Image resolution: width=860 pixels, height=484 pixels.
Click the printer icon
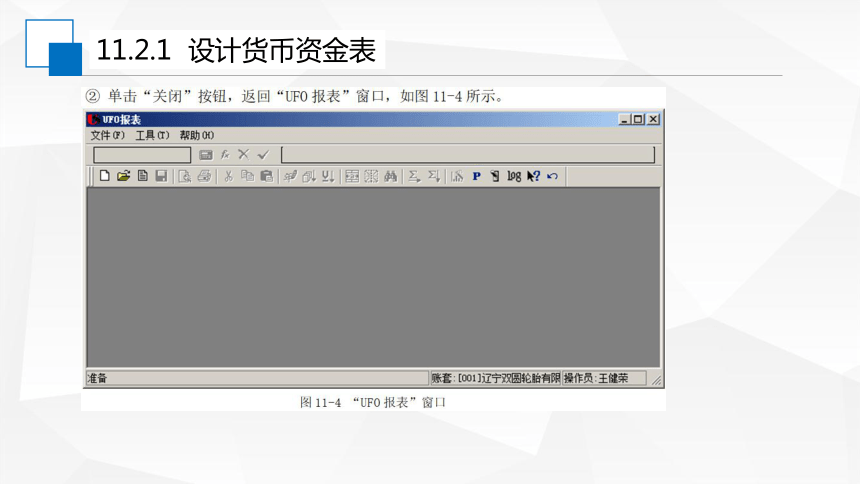click(204, 176)
